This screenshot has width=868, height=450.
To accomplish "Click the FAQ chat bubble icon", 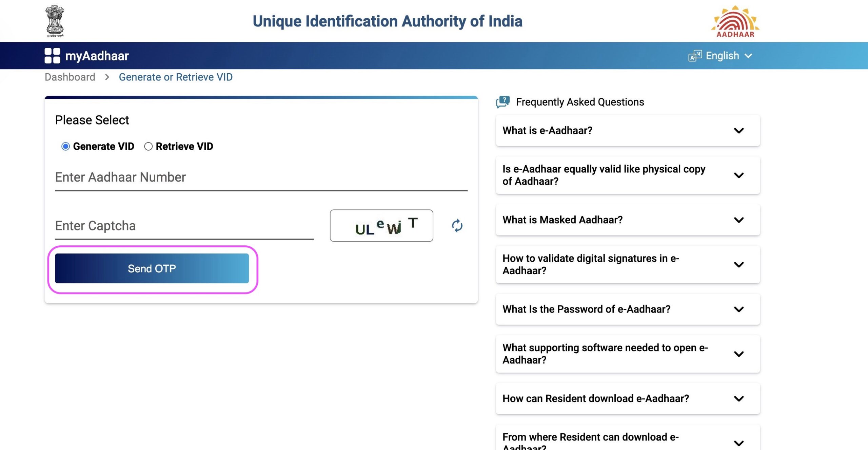I will click(503, 101).
